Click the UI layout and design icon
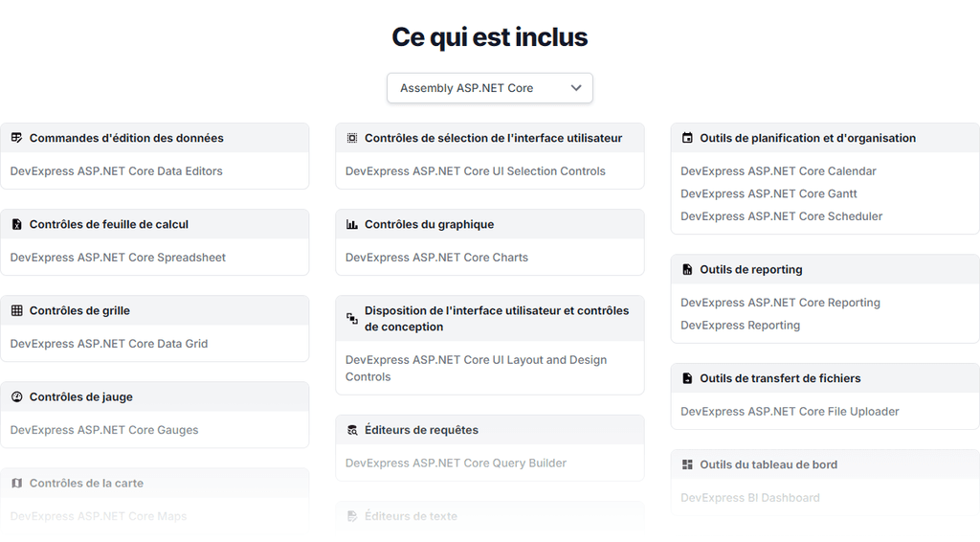 352,318
